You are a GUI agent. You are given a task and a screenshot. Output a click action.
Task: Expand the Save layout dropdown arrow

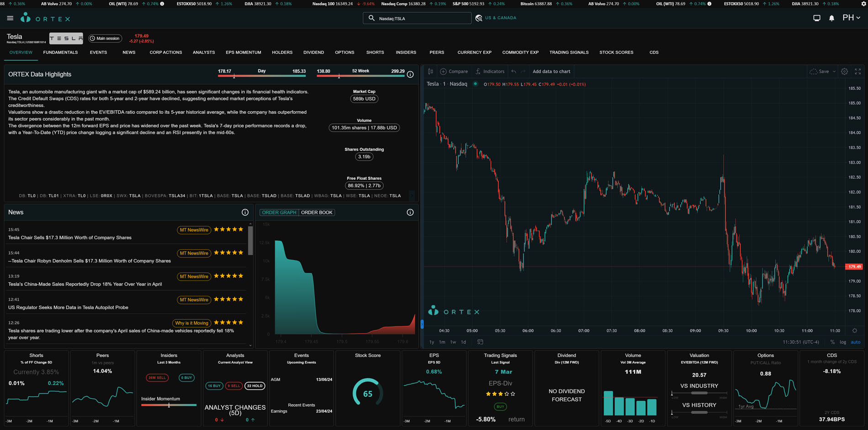(834, 71)
